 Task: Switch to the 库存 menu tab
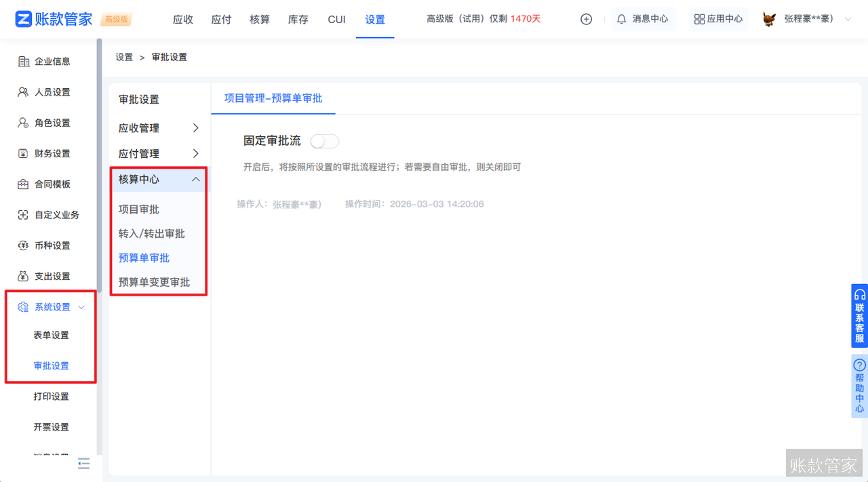tap(298, 20)
